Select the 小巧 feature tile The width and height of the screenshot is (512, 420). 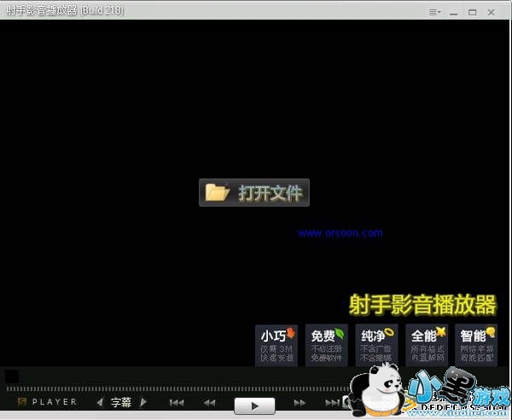coord(276,345)
